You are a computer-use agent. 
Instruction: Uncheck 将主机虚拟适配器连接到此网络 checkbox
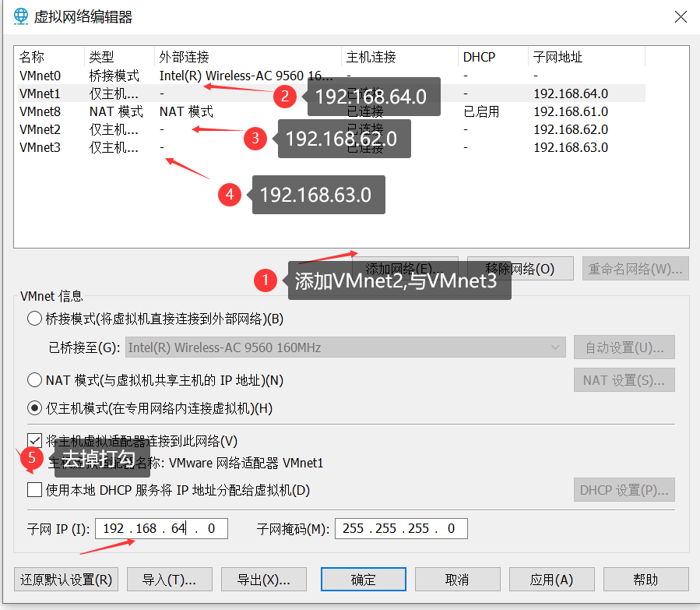coord(34,441)
